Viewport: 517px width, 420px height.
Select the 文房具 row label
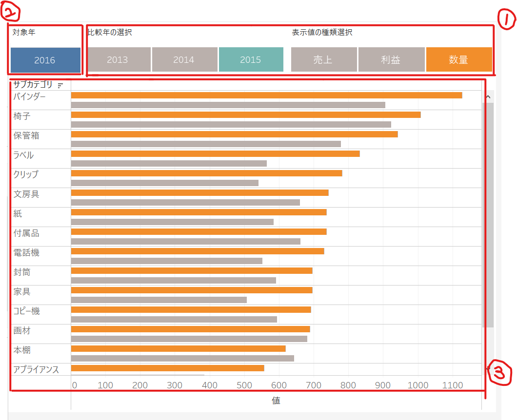pyautogui.click(x=26, y=194)
